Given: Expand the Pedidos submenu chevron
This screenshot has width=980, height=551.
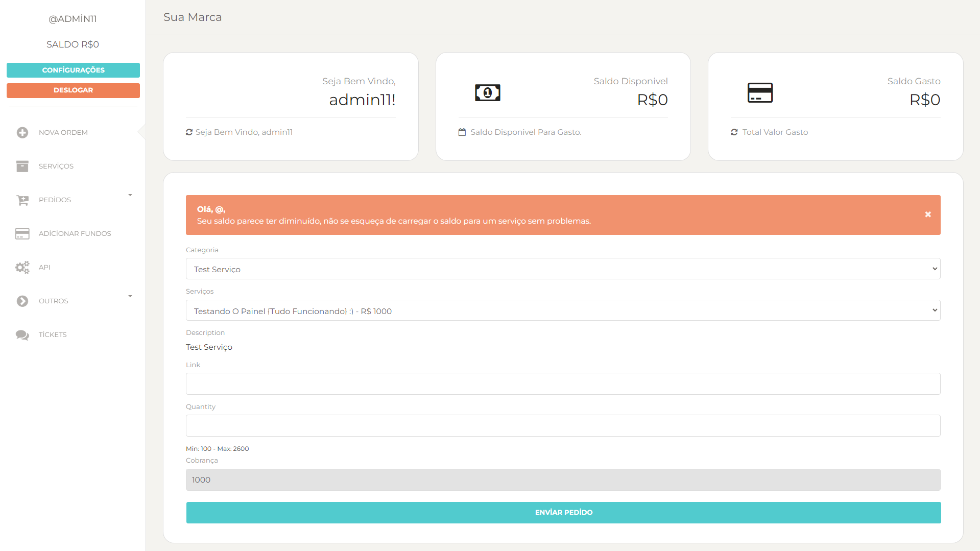Looking at the screenshot, I should point(130,195).
